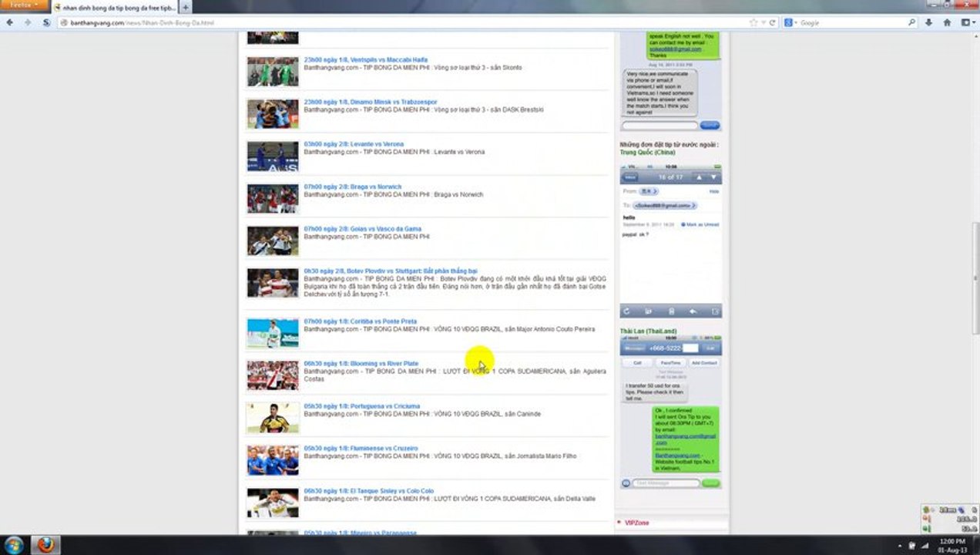Open 'Dinamo Minsk vs Trabzonspor' article link
980x555 pixels.
pyautogui.click(x=370, y=102)
